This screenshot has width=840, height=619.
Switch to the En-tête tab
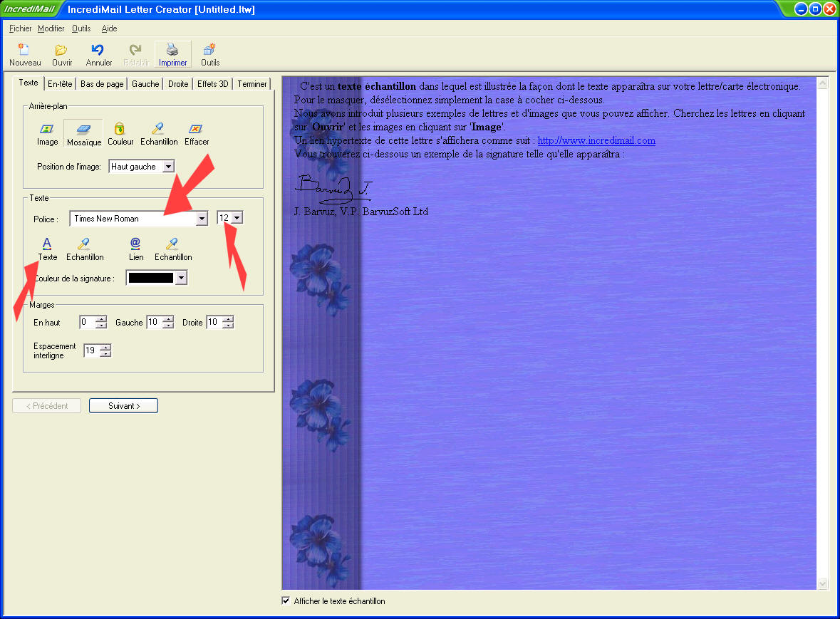tap(59, 84)
